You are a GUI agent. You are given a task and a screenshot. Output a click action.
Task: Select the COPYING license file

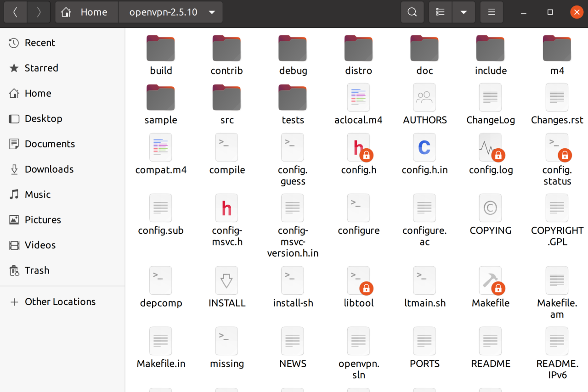[491, 215]
